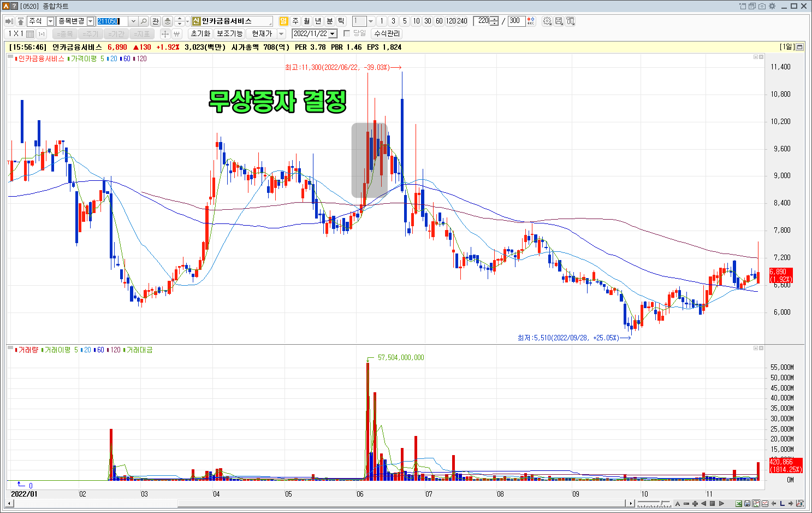Open the drawing tools pencil icon
Image resolution: width=812 pixels, height=513 pixels.
[799, 503]
